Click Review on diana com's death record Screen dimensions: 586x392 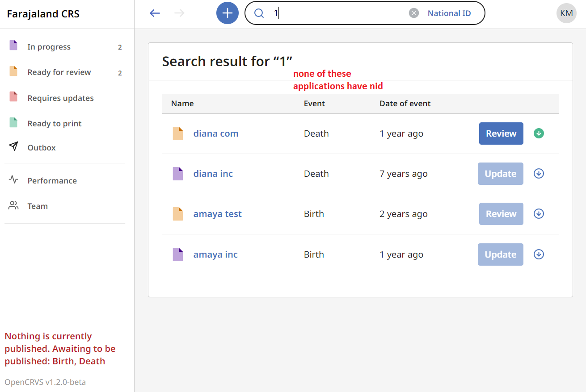click(501, 133)
